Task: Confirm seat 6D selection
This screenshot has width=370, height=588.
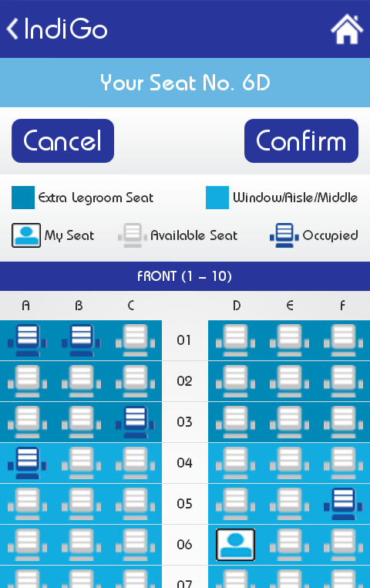Action: [301, 141]
